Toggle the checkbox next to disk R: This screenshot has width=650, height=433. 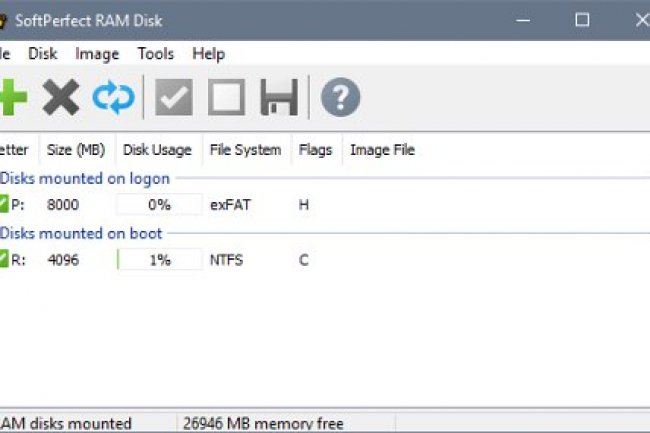[4, 260]
